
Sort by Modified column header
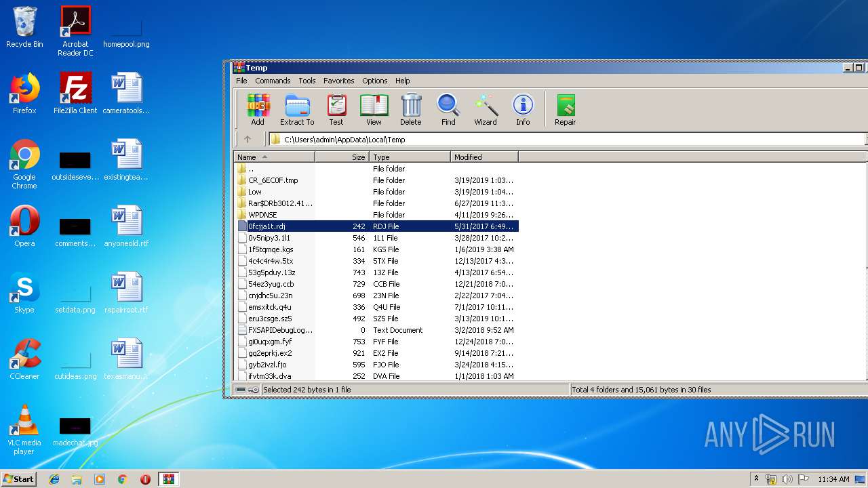(484, 157)
